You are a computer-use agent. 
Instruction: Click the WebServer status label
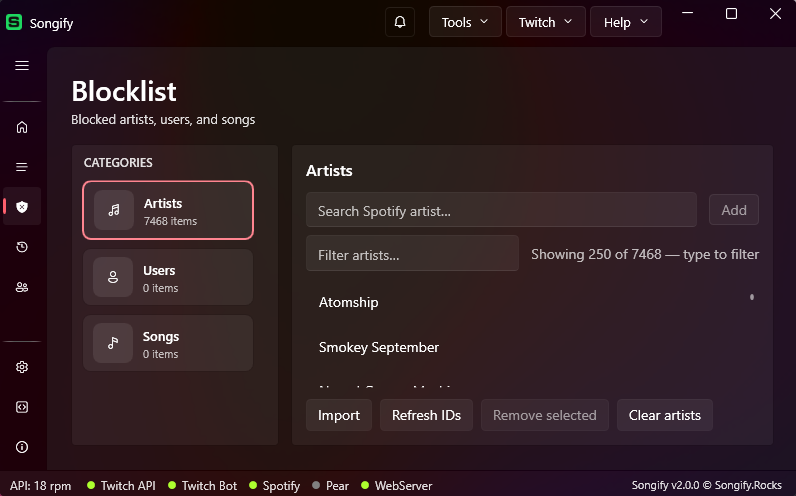(x=404, y=486)
